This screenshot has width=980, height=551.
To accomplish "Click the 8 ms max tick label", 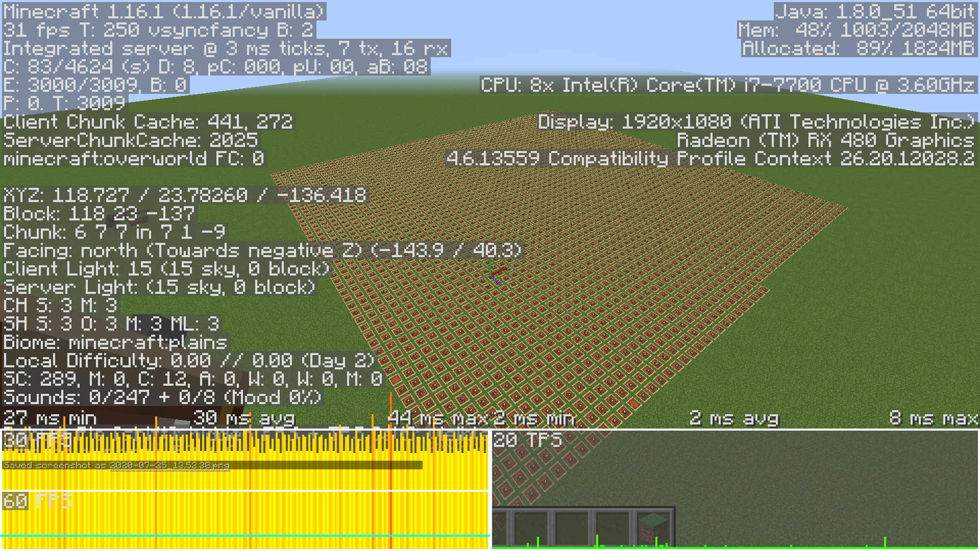I will coord(934,418).
